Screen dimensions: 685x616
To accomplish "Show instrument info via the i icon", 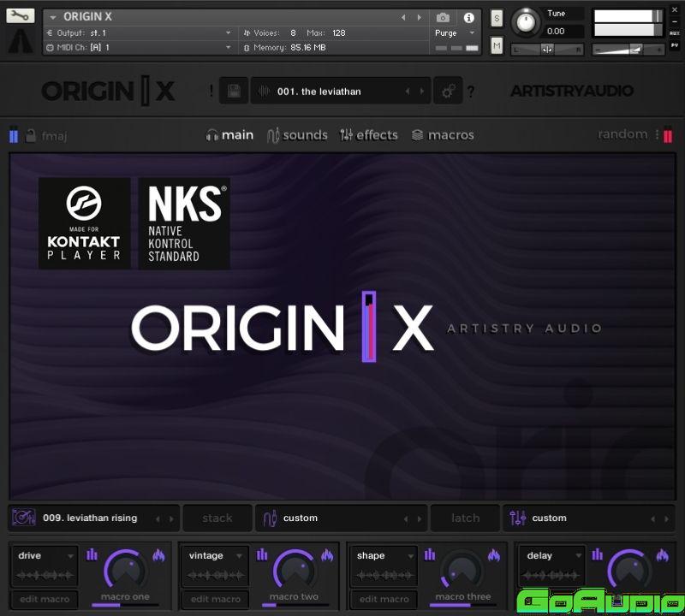I will pos(468,17).
